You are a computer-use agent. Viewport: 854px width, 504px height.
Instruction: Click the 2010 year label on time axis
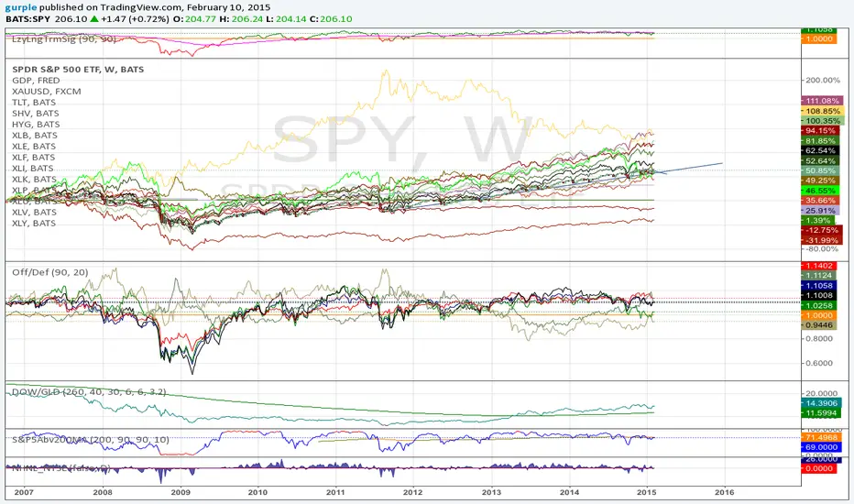tap(257, 493)
